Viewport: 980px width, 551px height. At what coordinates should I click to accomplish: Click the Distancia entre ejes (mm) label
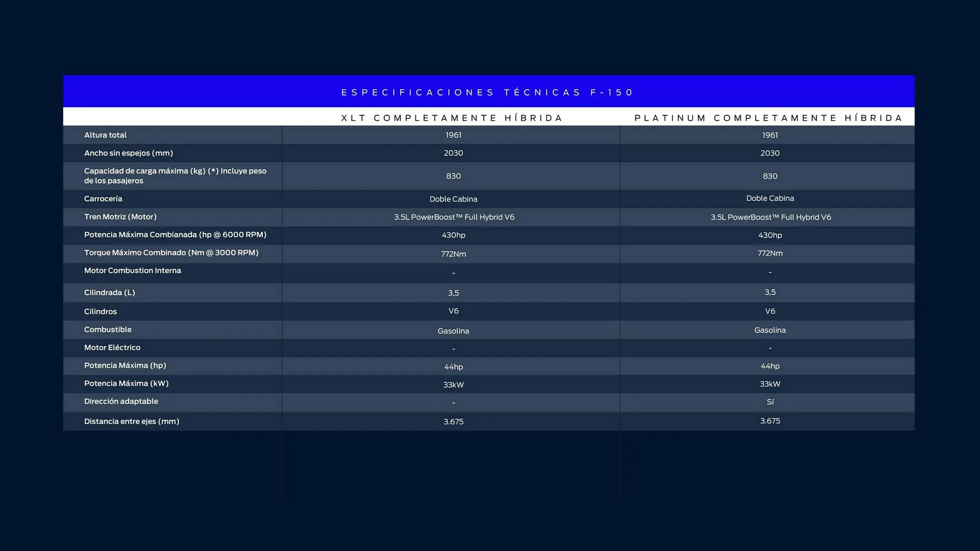click(x=132, y=421)
